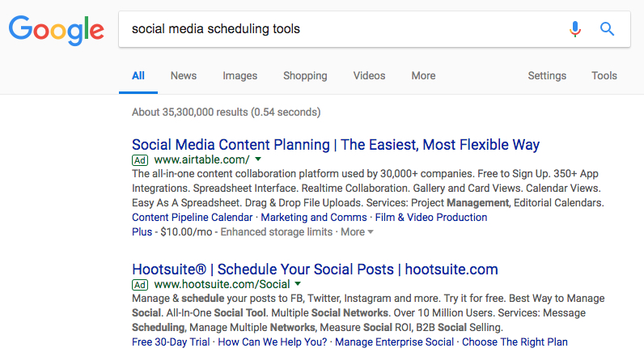The image size is (644, 361).
Task: Switch to the Images tab
Action: pyautogui.click(x=240, y=76)
